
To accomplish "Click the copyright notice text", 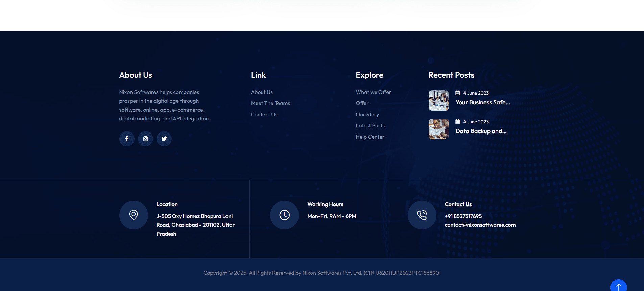I will (x=322, y=273).
